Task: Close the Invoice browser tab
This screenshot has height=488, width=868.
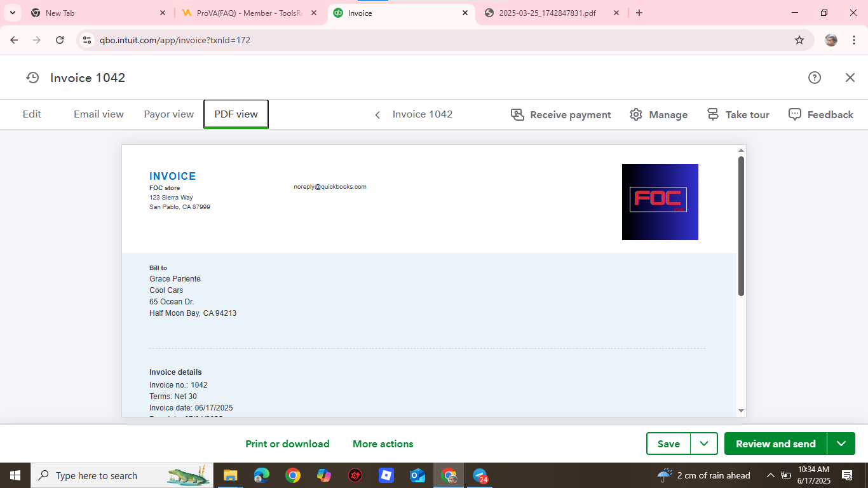Action: (x=465, y=13)
